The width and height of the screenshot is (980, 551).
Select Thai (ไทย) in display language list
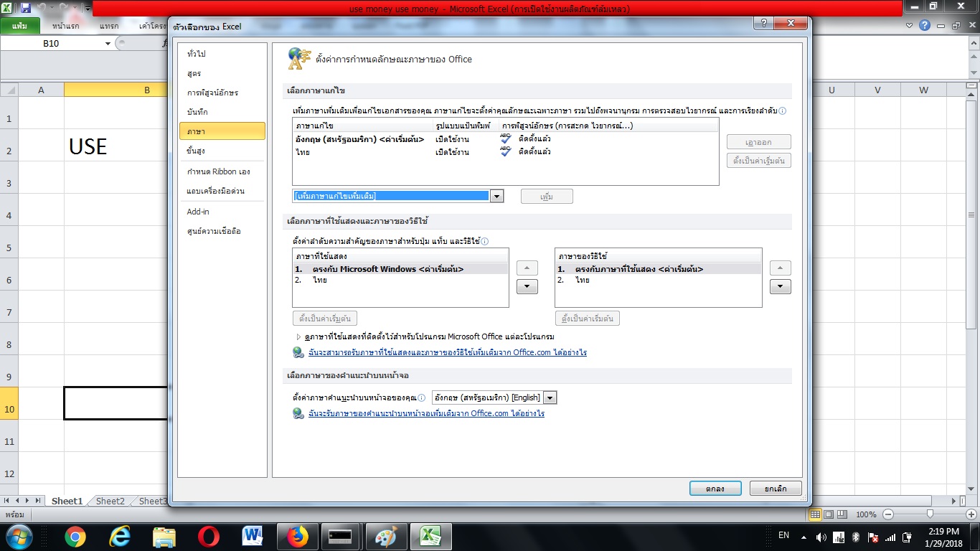click(x=401, y=280)
